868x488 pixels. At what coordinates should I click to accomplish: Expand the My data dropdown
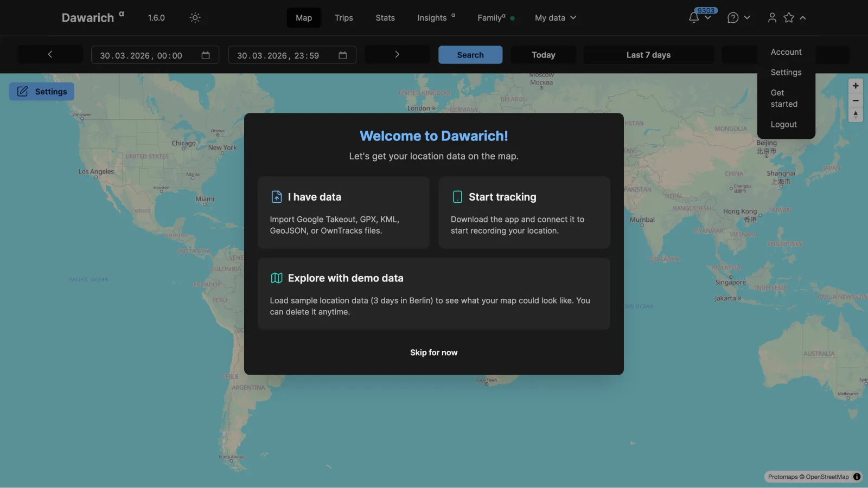click(556, 18)
